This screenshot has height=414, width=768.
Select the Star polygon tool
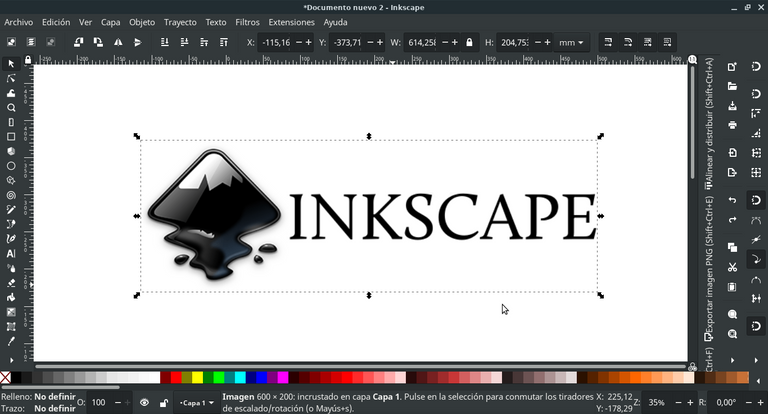(x=11, y=180)
